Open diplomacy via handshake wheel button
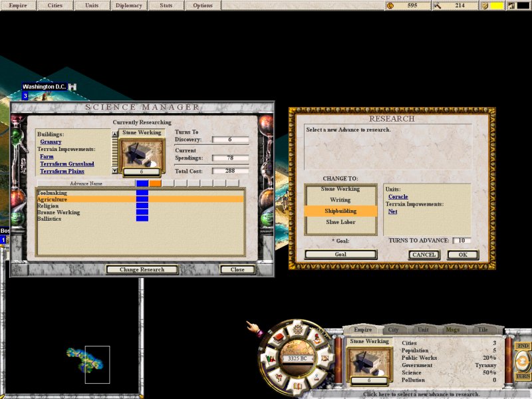Viewport: 532px width, 399px height. tap(325, 358)
